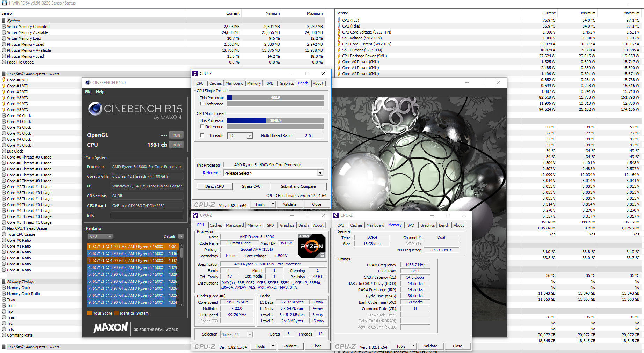
Task: Click clock icon beside Bus Clock
Action: (4, 151)
